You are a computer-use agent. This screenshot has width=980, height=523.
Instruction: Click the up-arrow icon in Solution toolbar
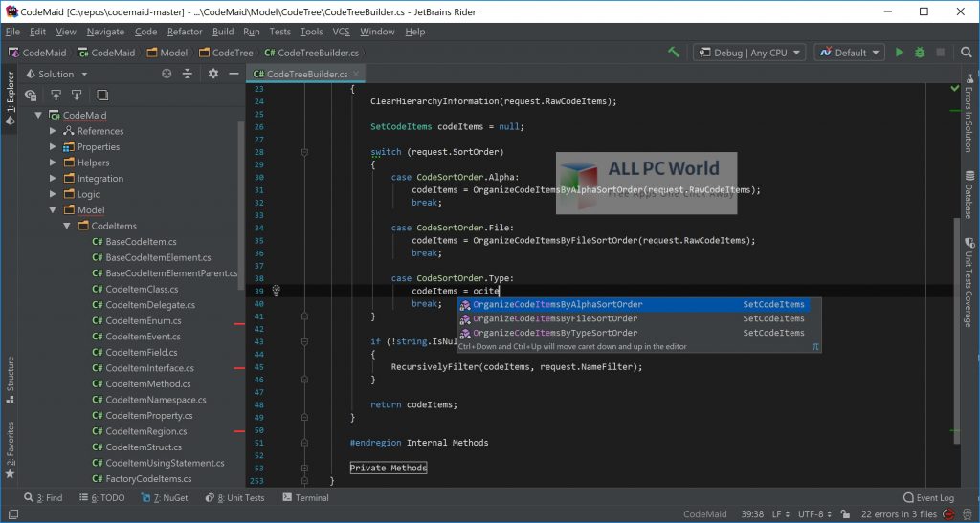coord(56,95)
